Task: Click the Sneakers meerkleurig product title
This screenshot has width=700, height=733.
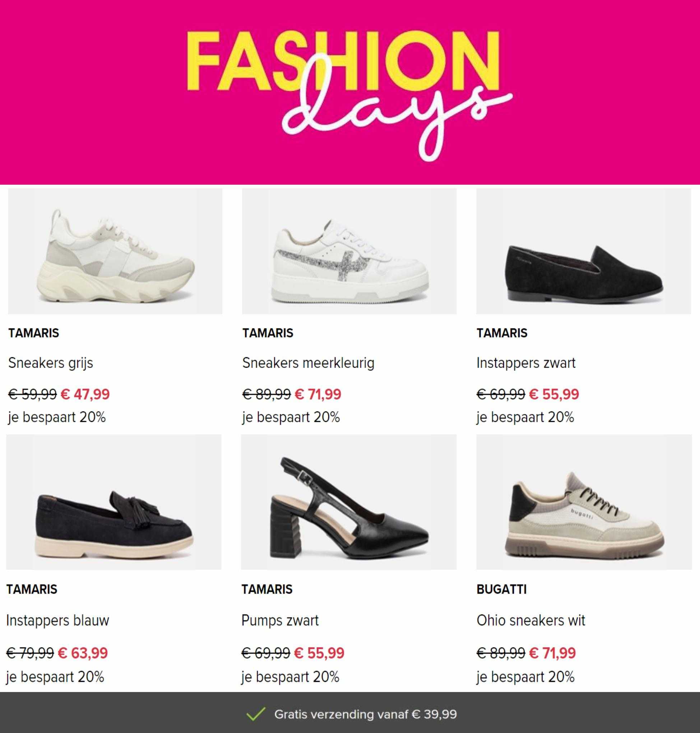Action: (308, 363)
